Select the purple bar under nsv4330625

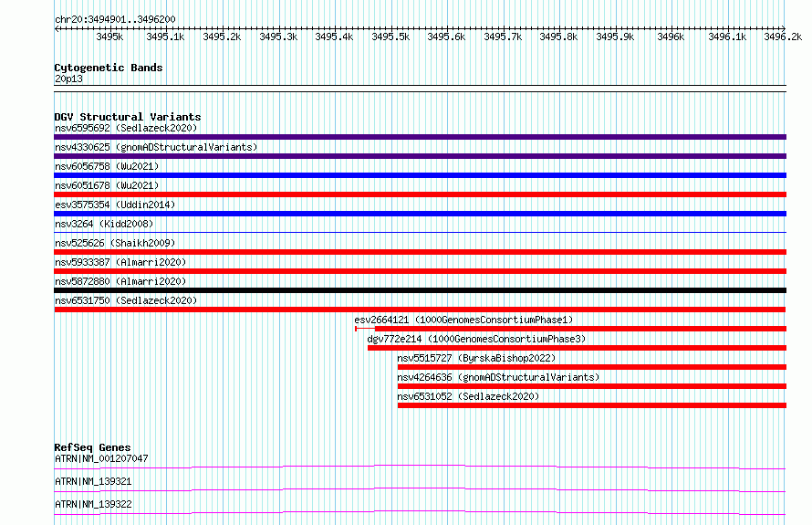[x=420, y=156]
